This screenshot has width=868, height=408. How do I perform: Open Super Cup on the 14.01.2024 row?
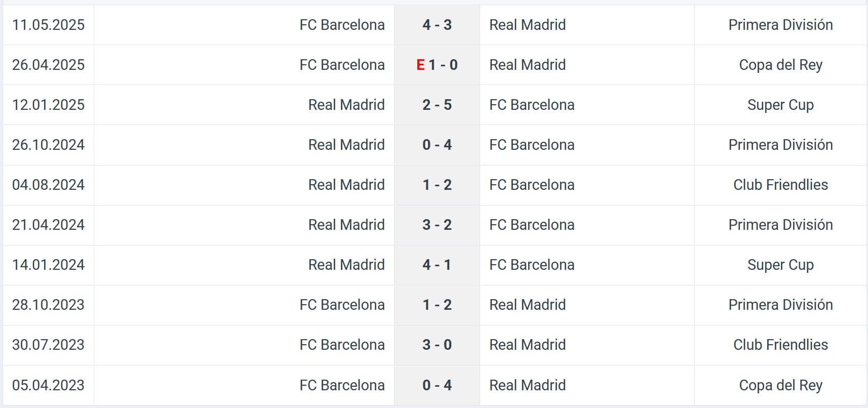780,265
